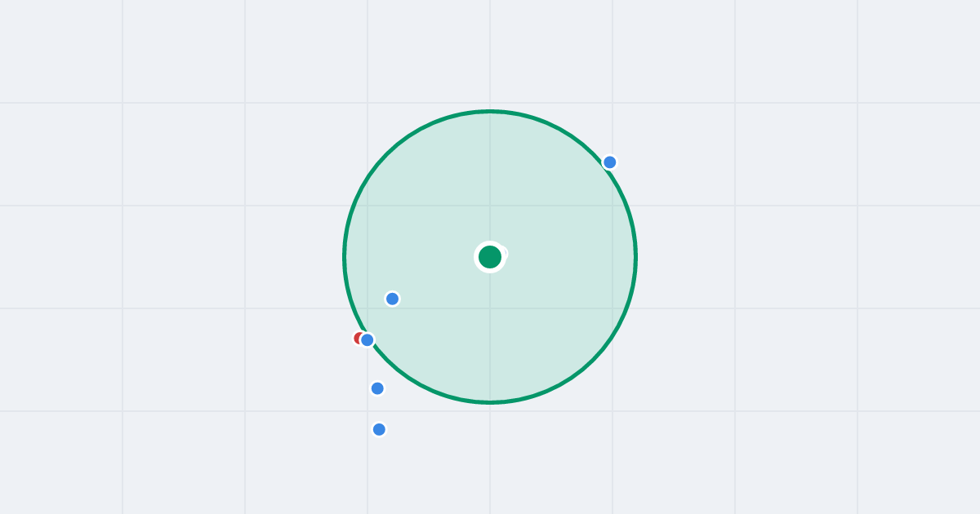Select the blue marker inside the green circle
The width and height of the screenshot is (980, 514).
point(393,299)
